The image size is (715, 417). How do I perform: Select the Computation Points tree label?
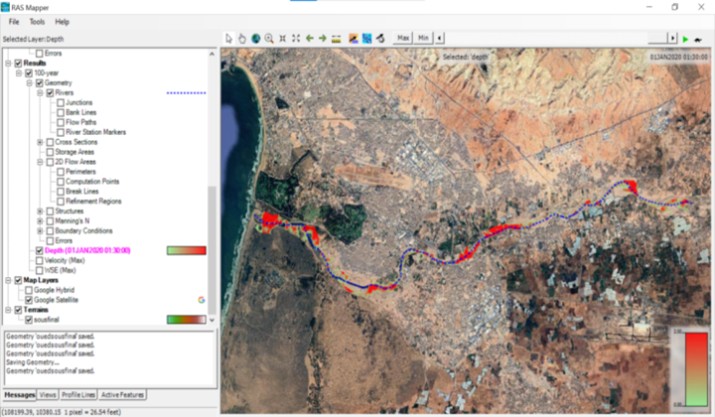tap(92, 182)
